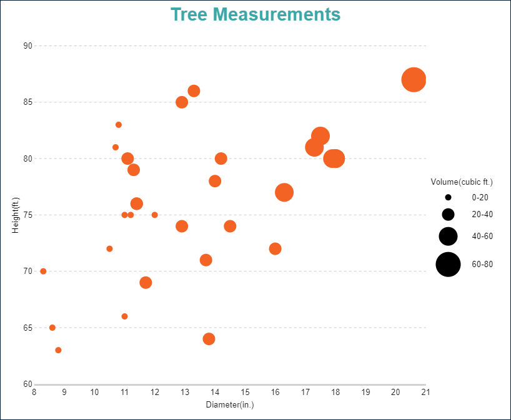Image resolution: width=511 pixels, height=420 pixels.
Task: Select the Diameter(in.) x-axis label
Action: coord(230,405)
